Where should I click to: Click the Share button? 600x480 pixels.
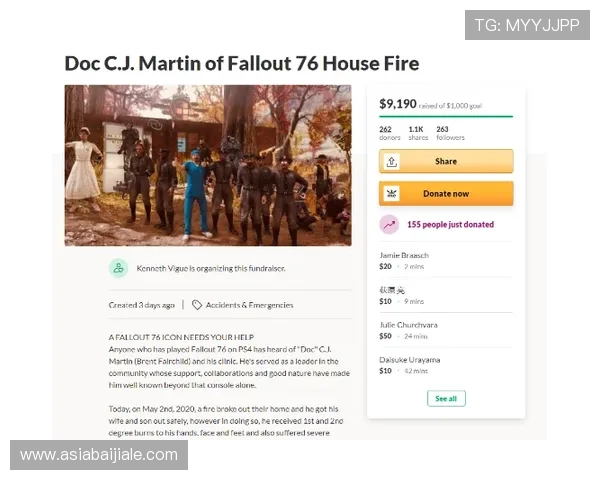446,161
